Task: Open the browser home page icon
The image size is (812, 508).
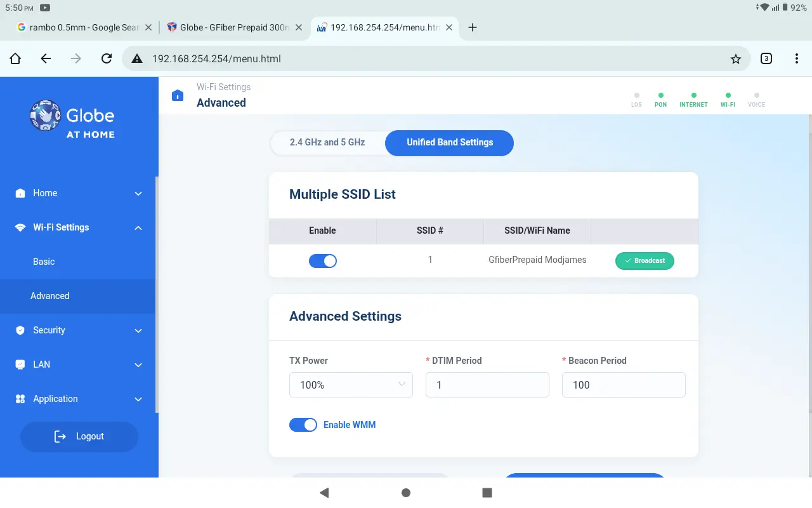Action: pos(15,58)
